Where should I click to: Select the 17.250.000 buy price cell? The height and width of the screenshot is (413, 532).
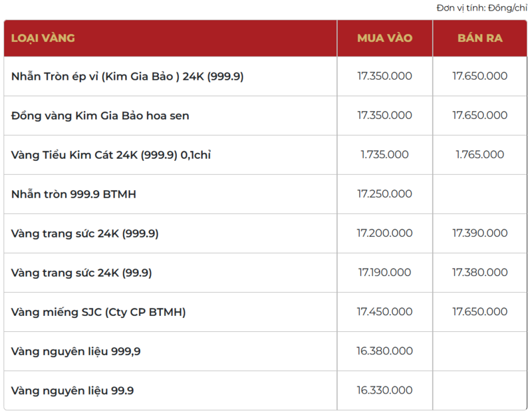[x=384, y=194]
